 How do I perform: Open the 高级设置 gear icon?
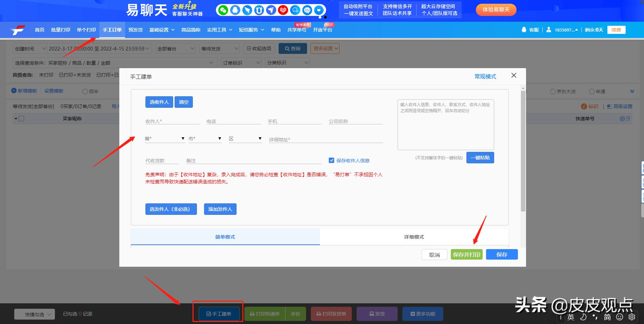[x=609, y=106]
